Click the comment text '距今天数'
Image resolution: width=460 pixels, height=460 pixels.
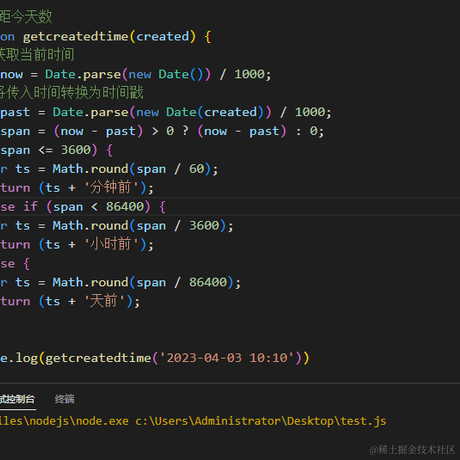pos(26,17)
